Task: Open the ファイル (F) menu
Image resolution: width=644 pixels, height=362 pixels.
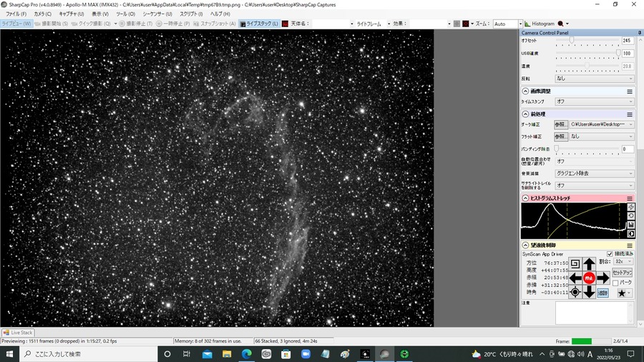Action: [x=16, y=14]
